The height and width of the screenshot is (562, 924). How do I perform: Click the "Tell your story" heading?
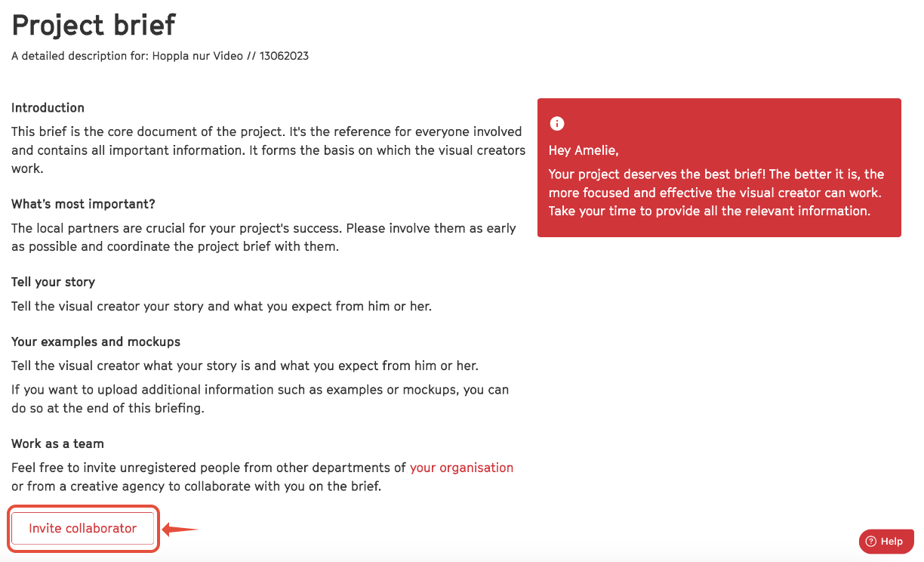[53, 282]
